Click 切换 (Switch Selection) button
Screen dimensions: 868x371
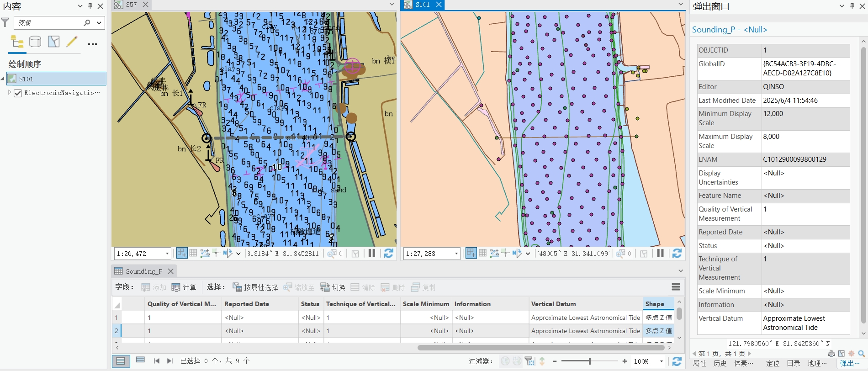(x=333, y=287)
